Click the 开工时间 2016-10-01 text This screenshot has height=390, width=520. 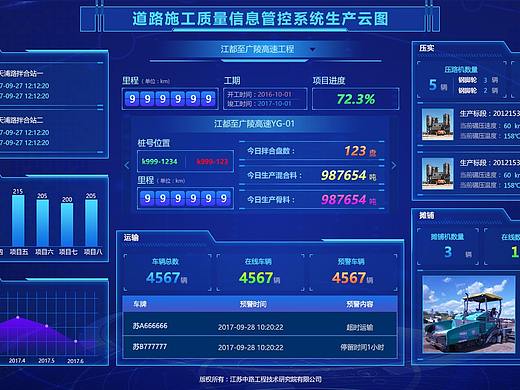[x=259, y=94]
